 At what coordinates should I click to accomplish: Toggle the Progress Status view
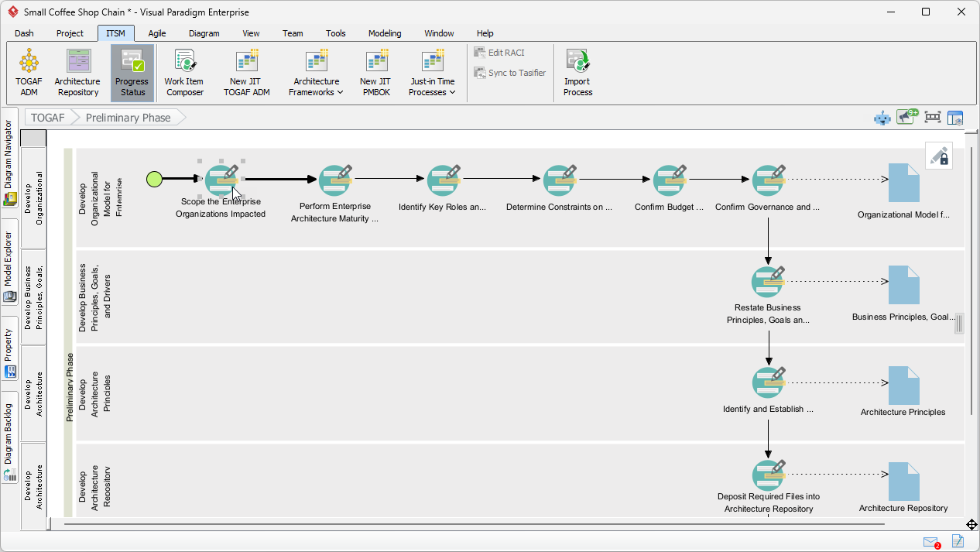coord(132,73)
